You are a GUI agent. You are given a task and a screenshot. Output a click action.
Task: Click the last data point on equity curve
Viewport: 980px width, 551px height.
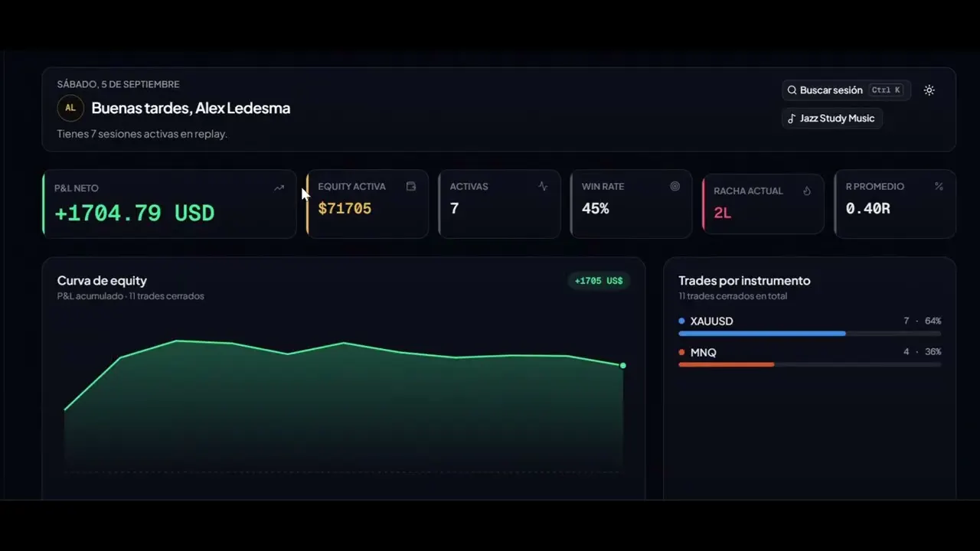tap(622, 366)
